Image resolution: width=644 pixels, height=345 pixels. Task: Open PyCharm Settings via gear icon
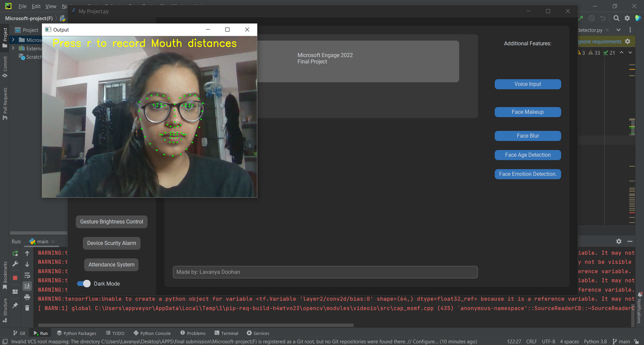point(627,18)
